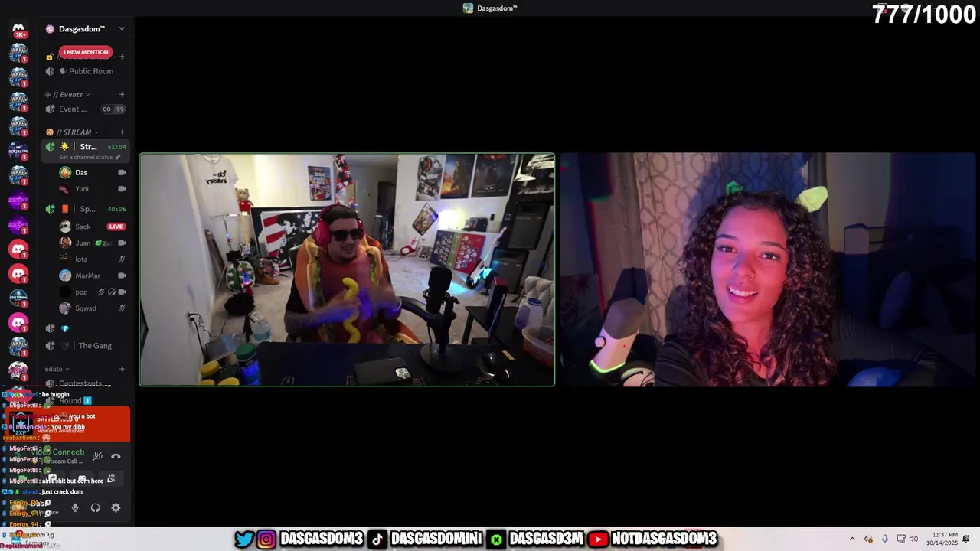
Task: Click the 51:04 channel timer
Action: pyautogui.click(x=116, y=147)
